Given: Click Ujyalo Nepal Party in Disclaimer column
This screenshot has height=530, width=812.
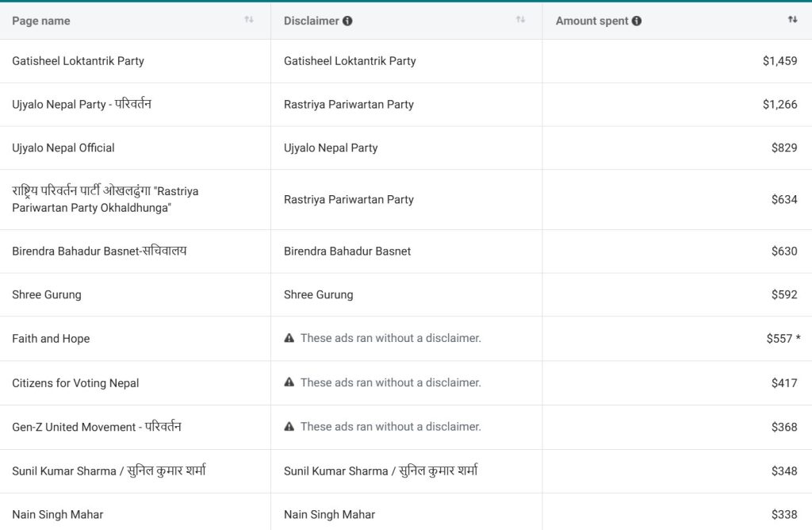Looking at the screenshot, I should pyautogui.click(x=331, y=148).
